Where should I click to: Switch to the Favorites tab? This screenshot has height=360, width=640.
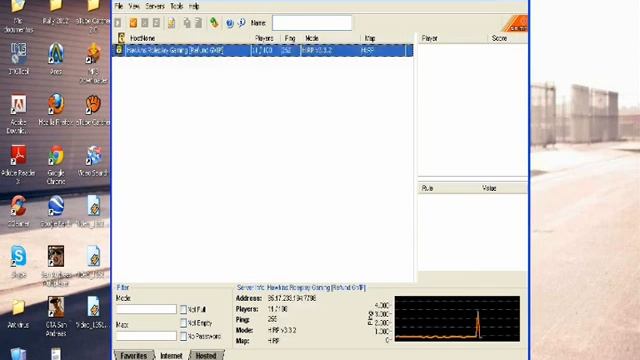[133, 356]
